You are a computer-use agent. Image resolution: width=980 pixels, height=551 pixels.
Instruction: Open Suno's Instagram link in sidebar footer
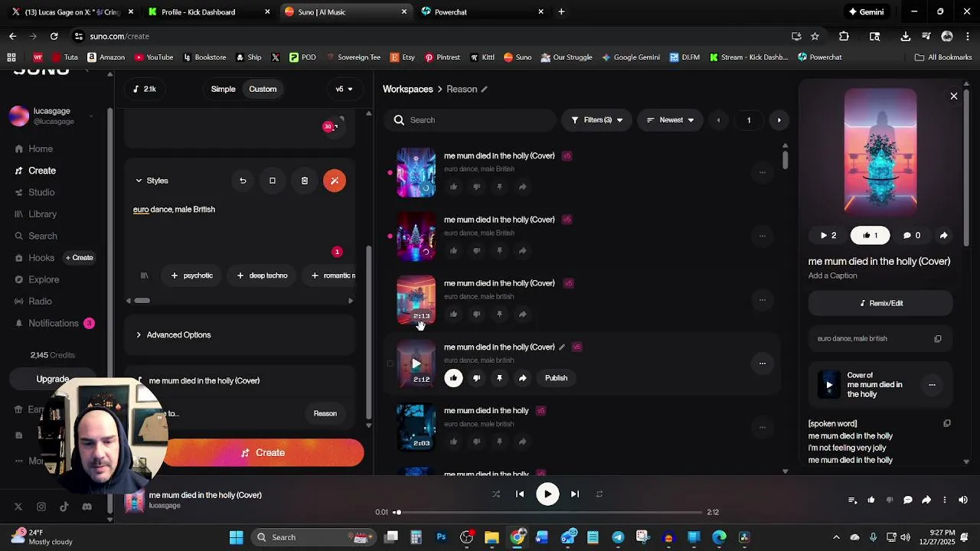pos(41,507)
